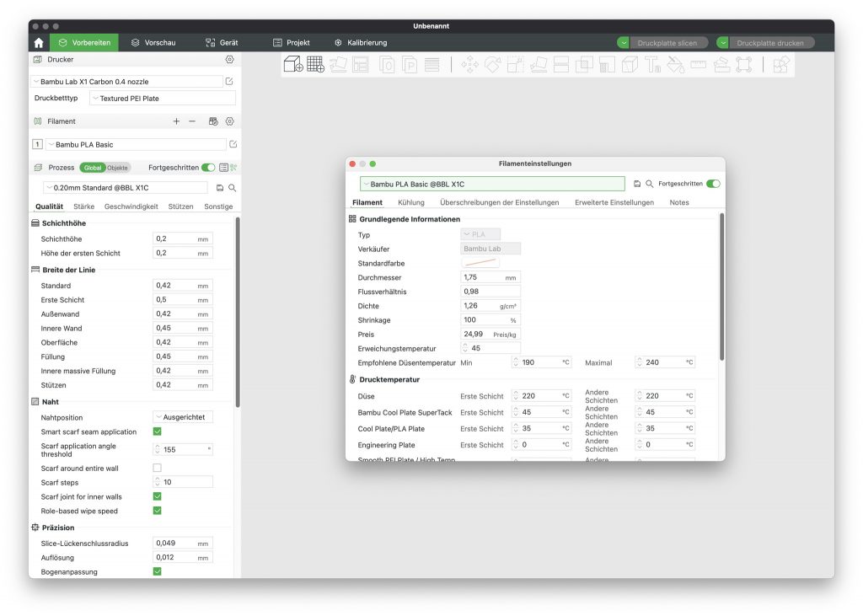Edit the Bambu Lab X1 Carbon printer preset
This screenshot has width=863, height=616.
click(229, 82)
